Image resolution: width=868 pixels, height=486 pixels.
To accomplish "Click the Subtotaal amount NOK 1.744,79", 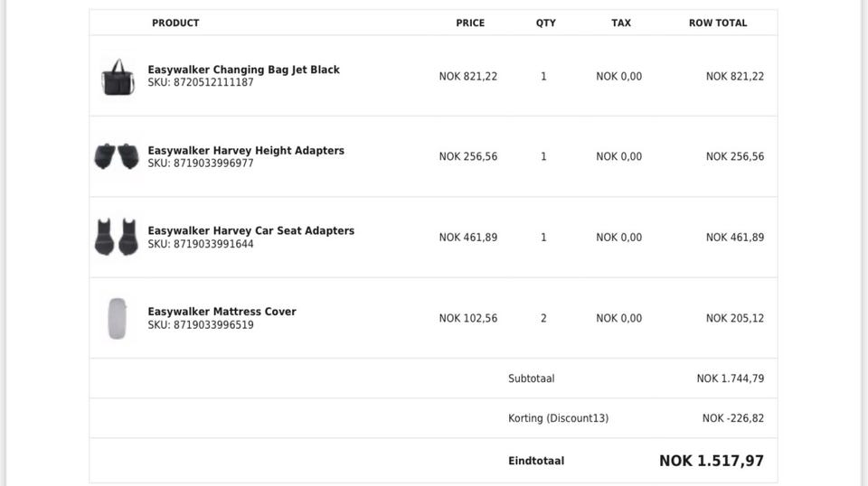I will point(730,379).
